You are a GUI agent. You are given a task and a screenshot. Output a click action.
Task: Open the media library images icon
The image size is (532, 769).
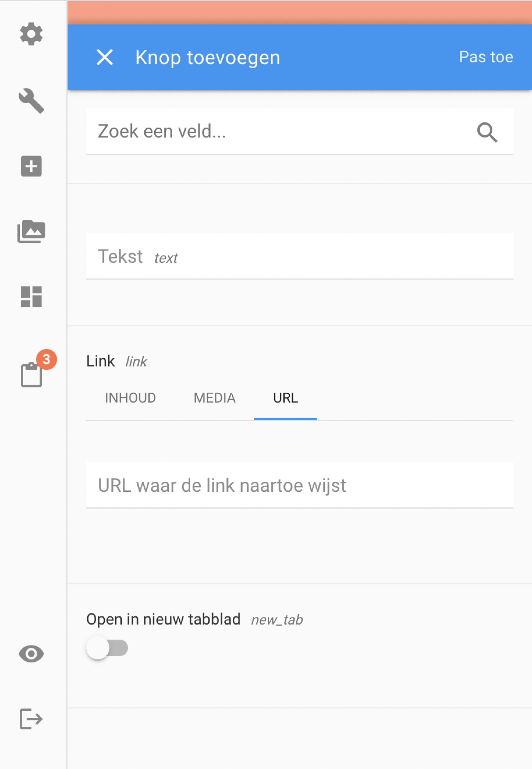tap(31, 231)
